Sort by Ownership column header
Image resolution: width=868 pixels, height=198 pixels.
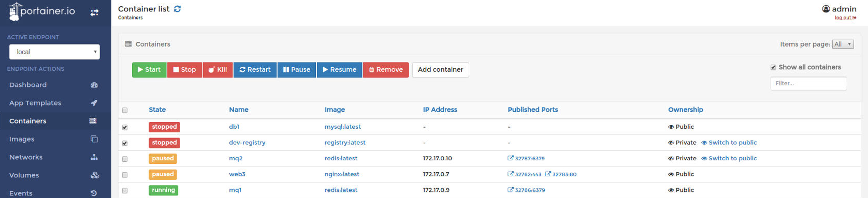686,110
